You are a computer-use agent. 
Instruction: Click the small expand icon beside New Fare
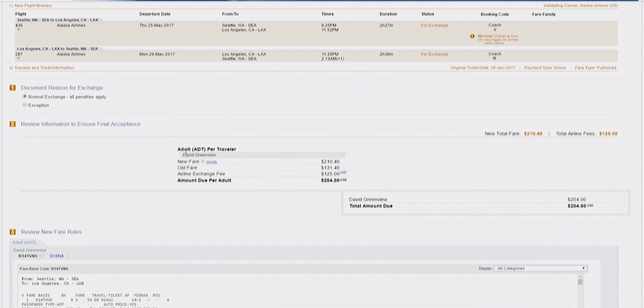coord(203,161)
